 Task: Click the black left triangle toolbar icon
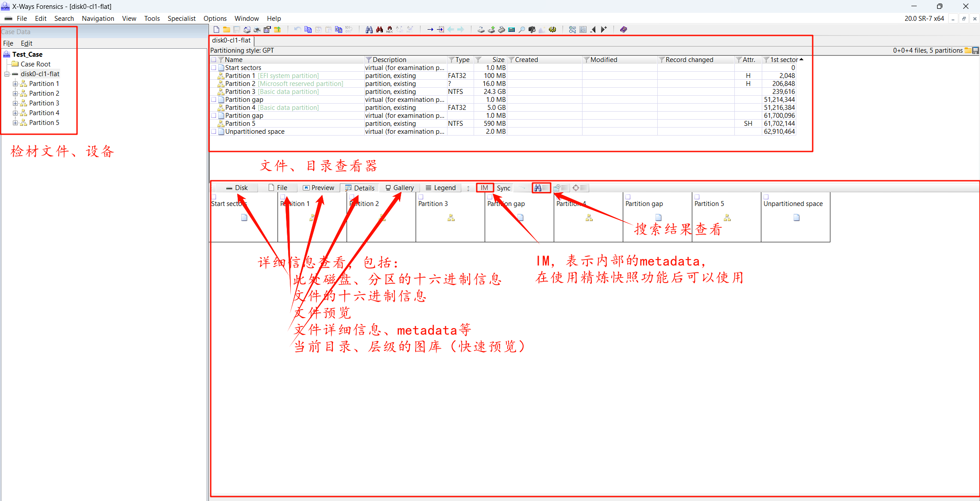(x=593, y=30)
